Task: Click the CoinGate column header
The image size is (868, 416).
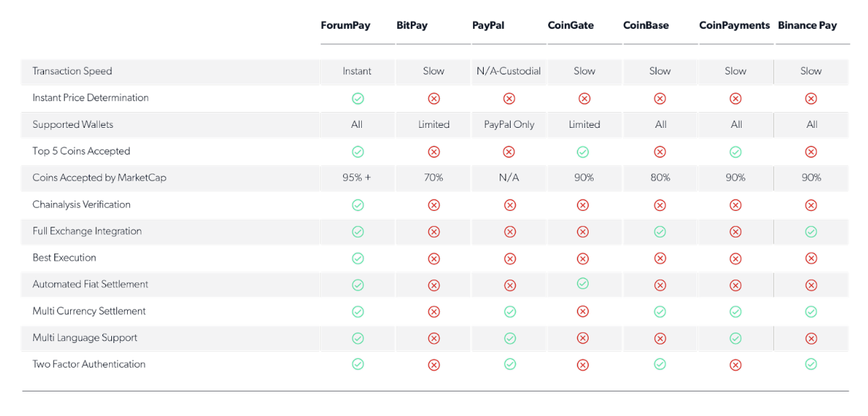Action: pos(570,25)
